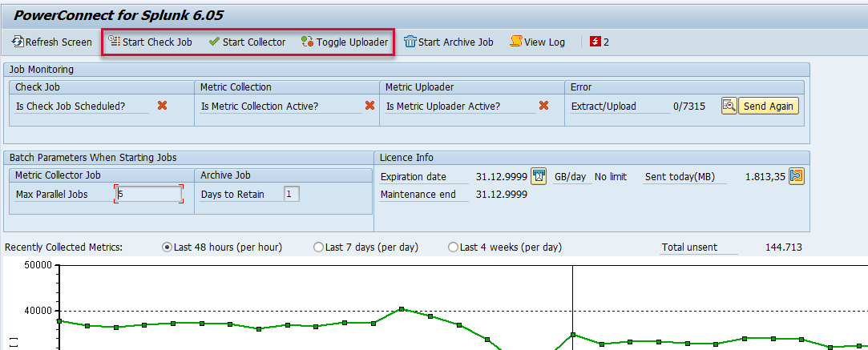The width and height of the screenshot is (868, 350).
Task: Select Last 7 days (per day) option
Action: pos(319,247)
